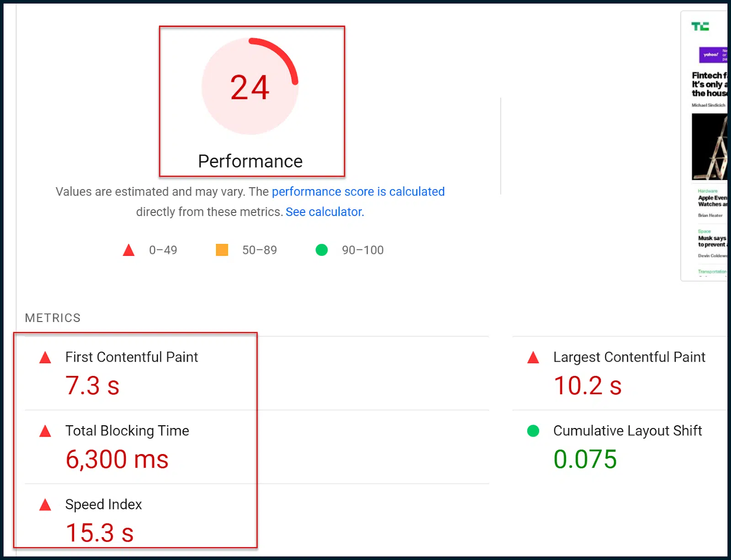731x560 pixels.
Task: Click the red triangle beside First Contentful Paint
Action: coord(45,358)
